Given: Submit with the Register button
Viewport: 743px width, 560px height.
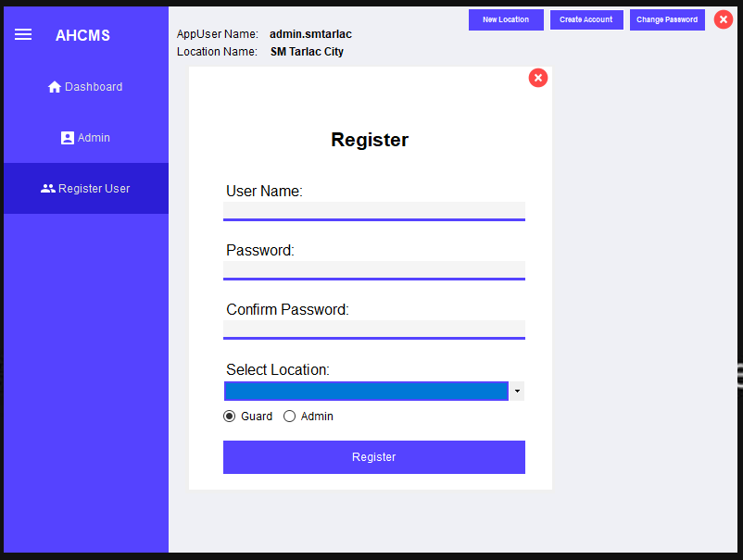Looking at the screenshot, I should point(373,457).
